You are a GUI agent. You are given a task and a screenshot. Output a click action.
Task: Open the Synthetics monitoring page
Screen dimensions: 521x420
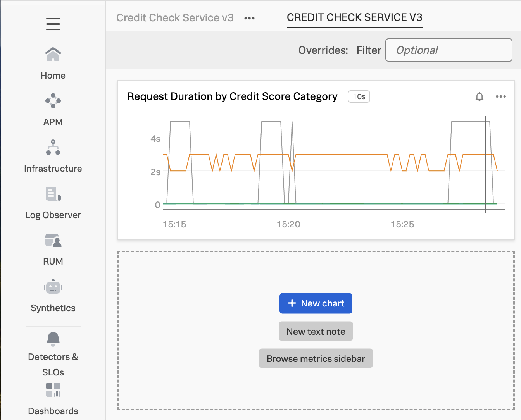click(53, 296)
